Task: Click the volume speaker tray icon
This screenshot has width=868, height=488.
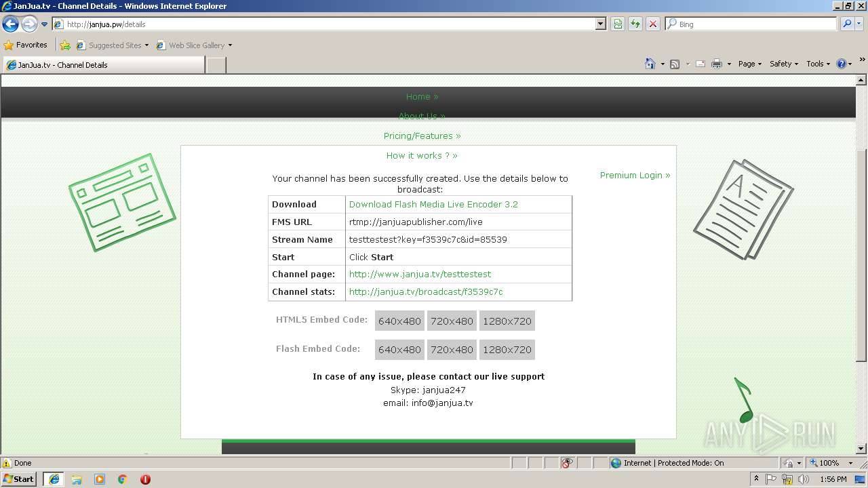Action: point(804,479)
